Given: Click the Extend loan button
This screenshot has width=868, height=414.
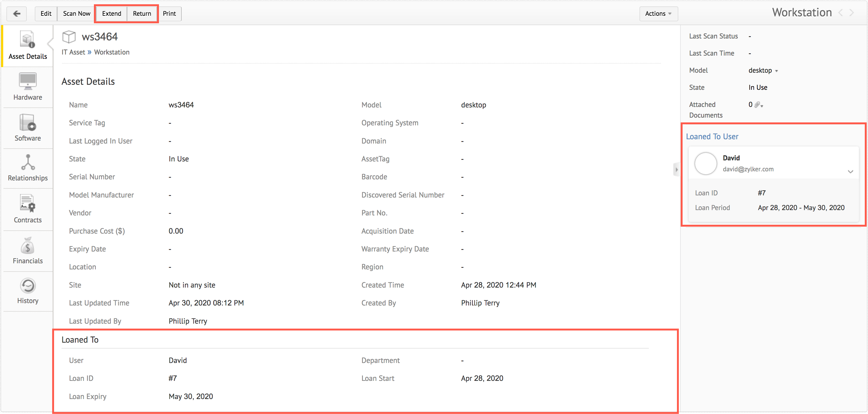Looking at the screenshot, I should [x=112, y=13].
